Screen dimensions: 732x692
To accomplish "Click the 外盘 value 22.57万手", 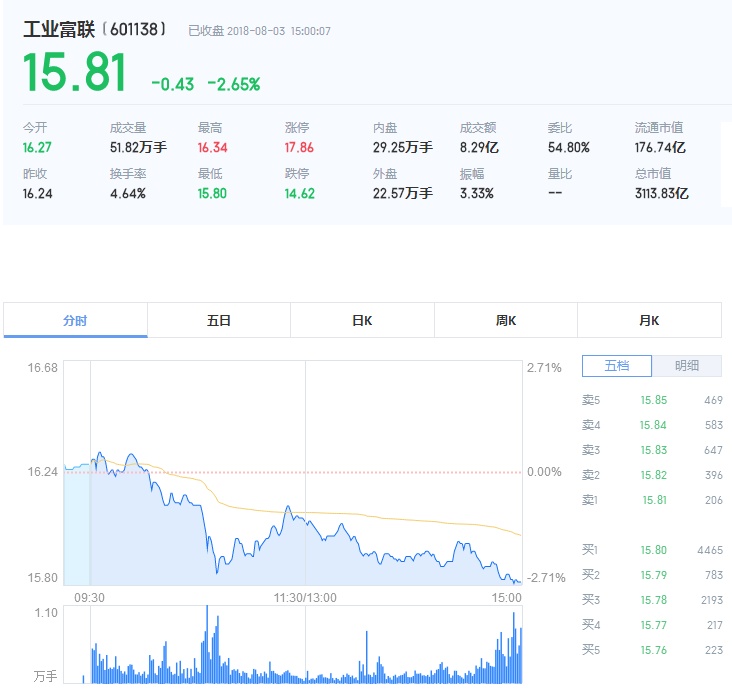I will tap(402, 193).
